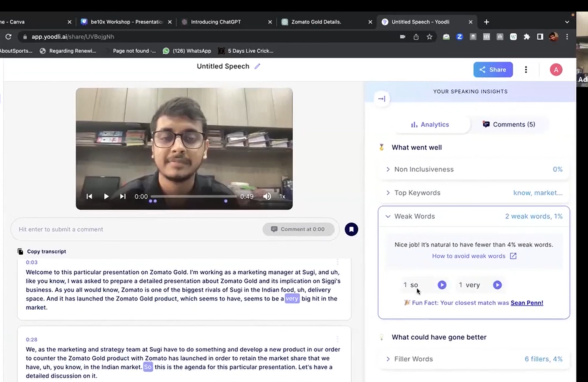Click the 2 weak words, 1% value
The height and width of the screenshot is (382, 588).
[534, 216]
